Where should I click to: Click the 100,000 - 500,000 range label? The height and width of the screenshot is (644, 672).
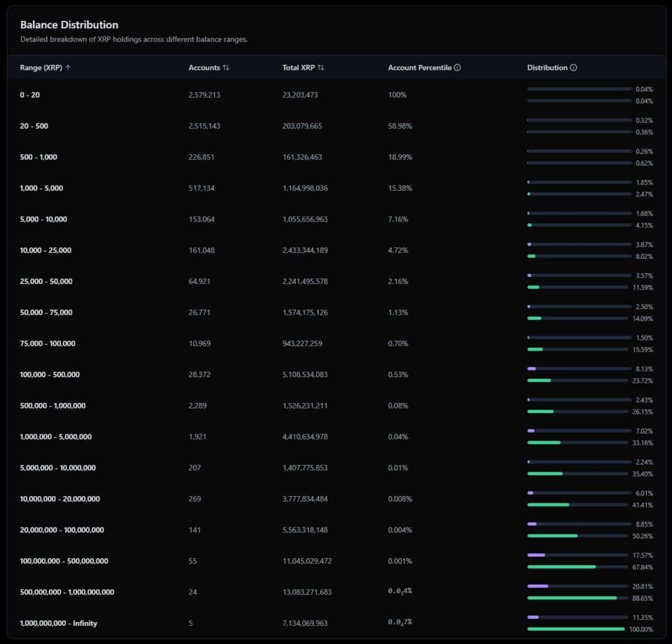pos(50,375)
